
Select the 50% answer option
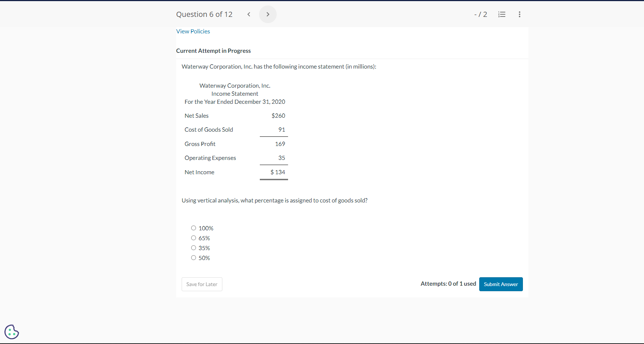[193, 258]
